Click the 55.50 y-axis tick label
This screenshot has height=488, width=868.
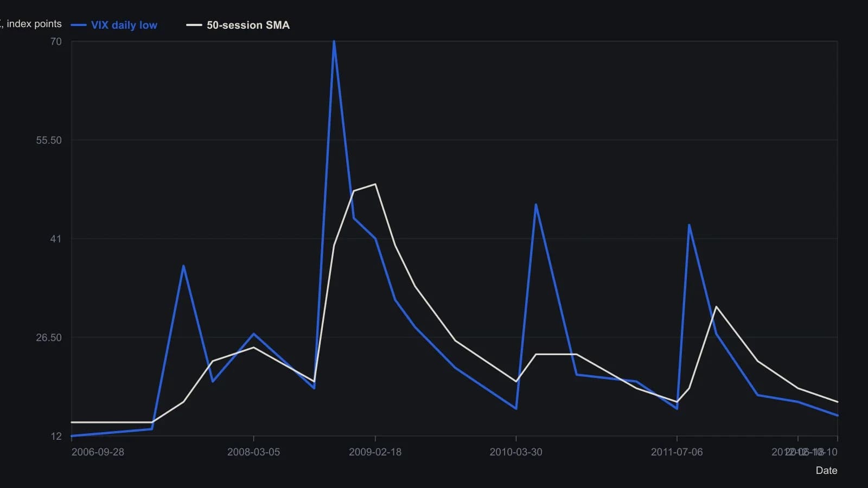pos(49,140)
